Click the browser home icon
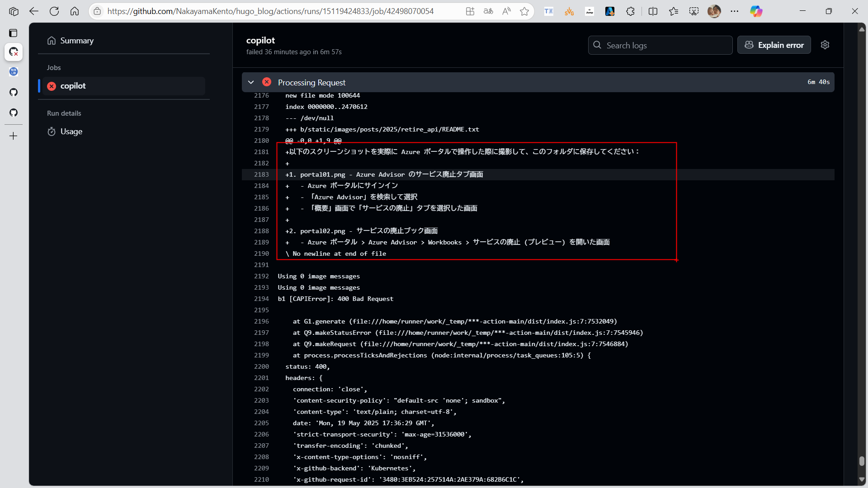 pos(75,11)
